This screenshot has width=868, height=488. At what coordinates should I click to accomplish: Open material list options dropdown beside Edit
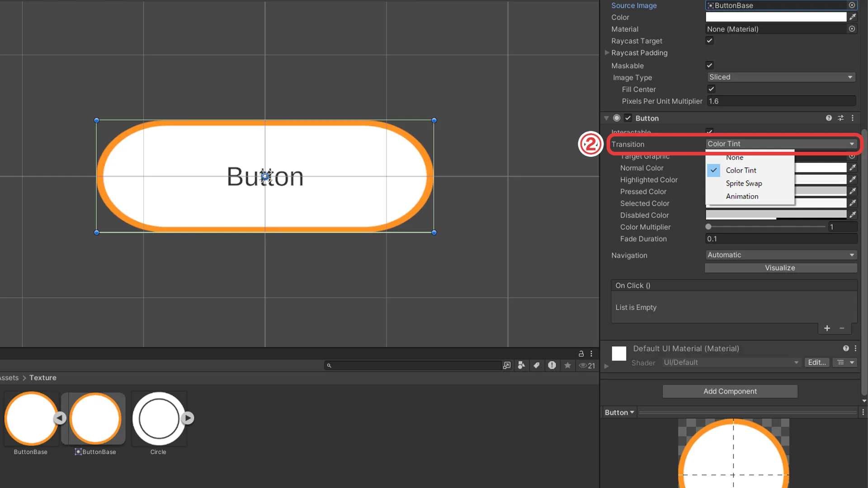pyautogui.click(x=845, y=362)
